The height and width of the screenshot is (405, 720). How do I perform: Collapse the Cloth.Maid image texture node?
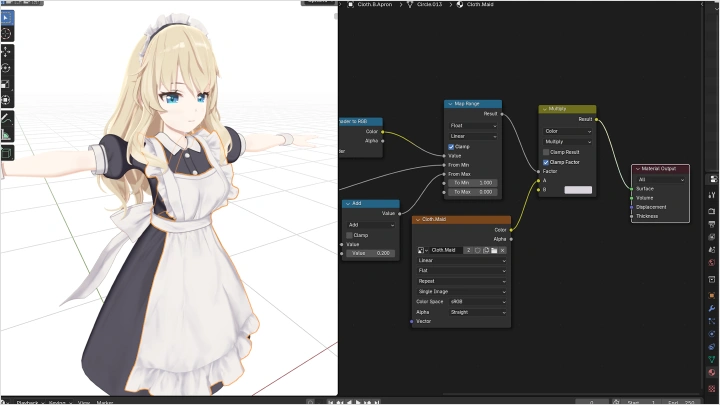[418, 219]
